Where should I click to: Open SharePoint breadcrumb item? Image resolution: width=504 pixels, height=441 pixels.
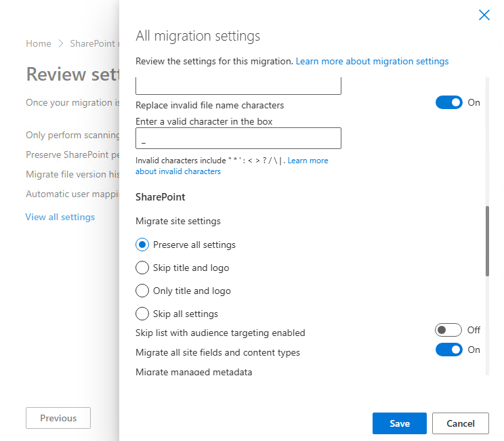tap(94, 43)
